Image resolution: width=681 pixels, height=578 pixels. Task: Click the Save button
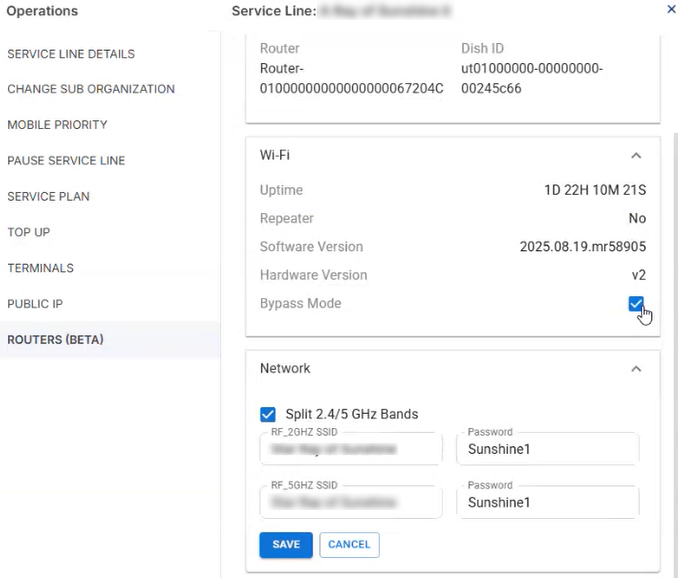(286, 545)
